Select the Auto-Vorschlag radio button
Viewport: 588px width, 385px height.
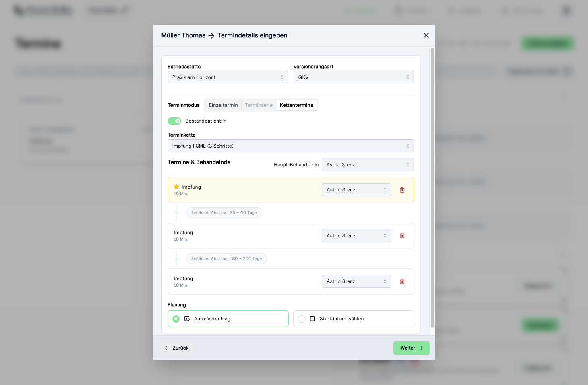(176, 319)
